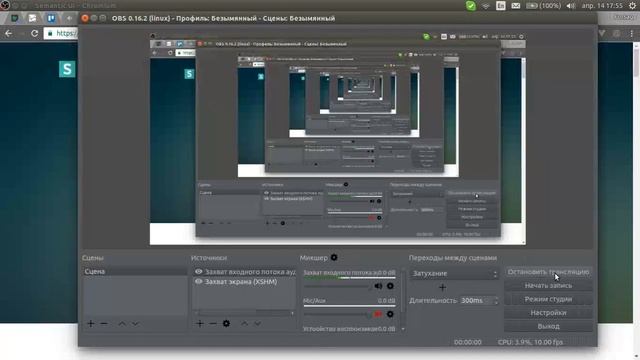This screenshot has width=640, height=360.
Task: Adjust Длительность 300ms spinner arrows
Action: 496,300
